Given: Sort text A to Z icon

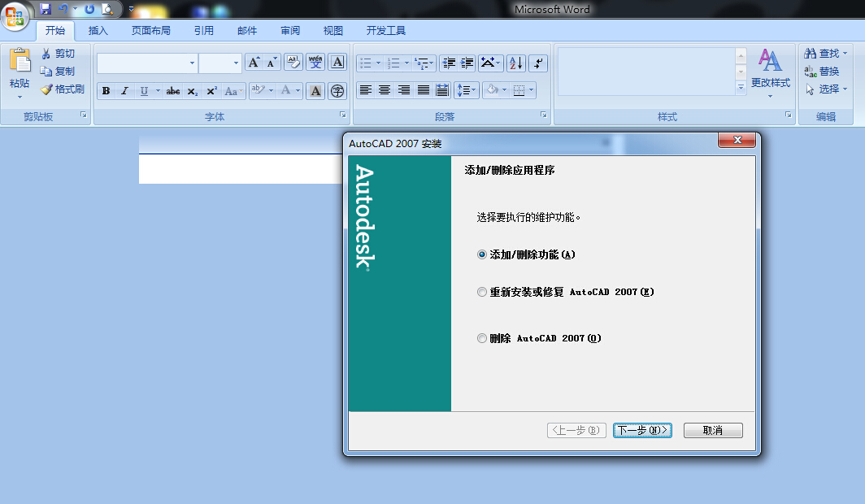Looking at the screenshot, I should [x=515, y=63].
